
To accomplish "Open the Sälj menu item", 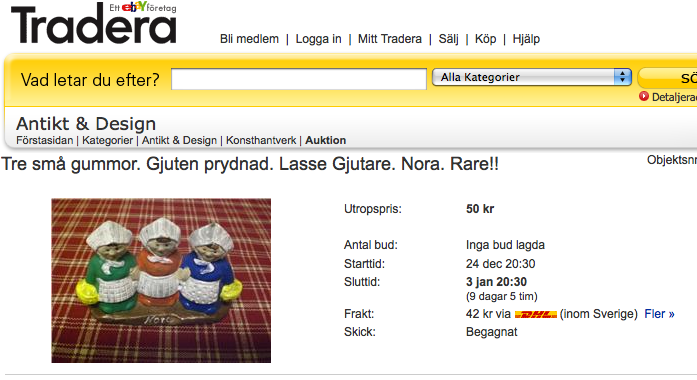I will click(x=448, y=39).
